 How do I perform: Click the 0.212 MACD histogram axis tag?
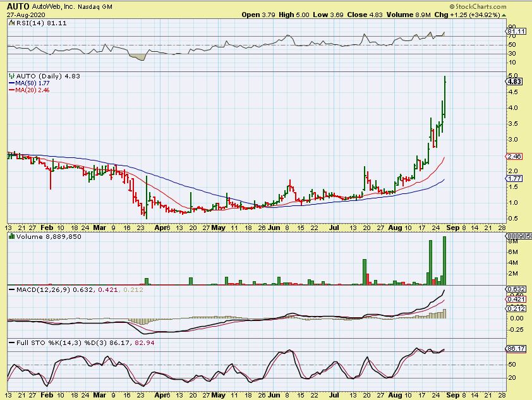pos(516,308)
